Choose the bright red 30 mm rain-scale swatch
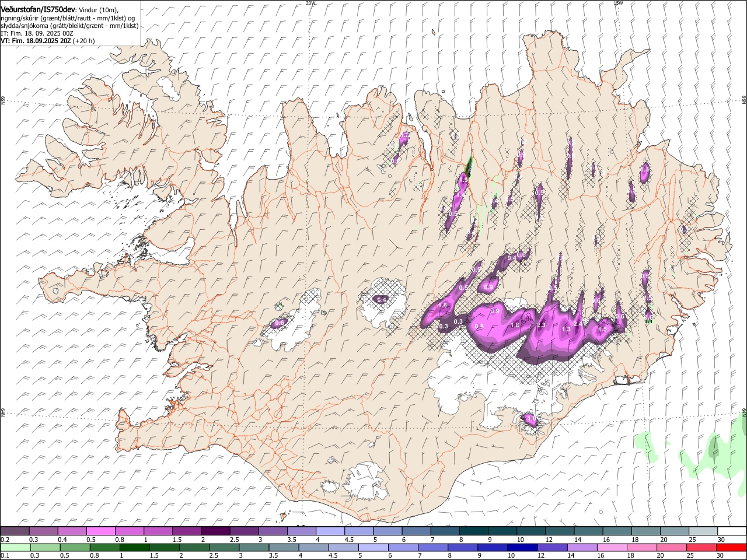 tap(732, 547)
